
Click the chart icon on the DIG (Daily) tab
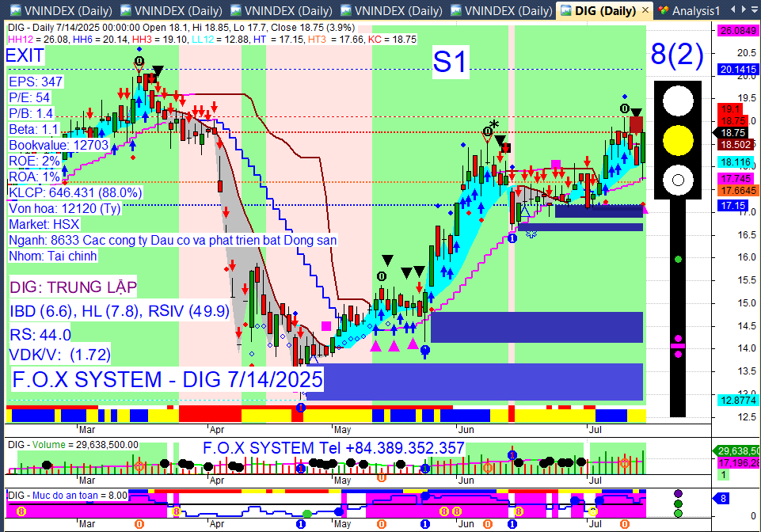(x=566, y=10)
